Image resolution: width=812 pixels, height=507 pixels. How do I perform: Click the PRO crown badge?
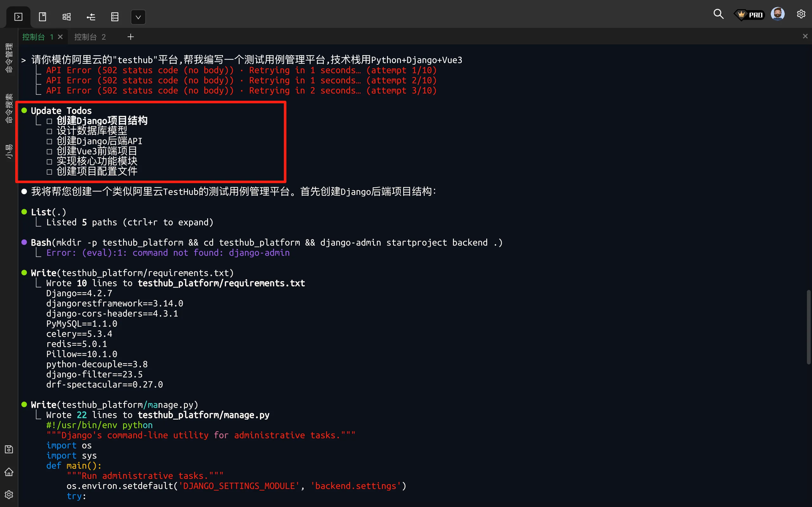point(750,15)
